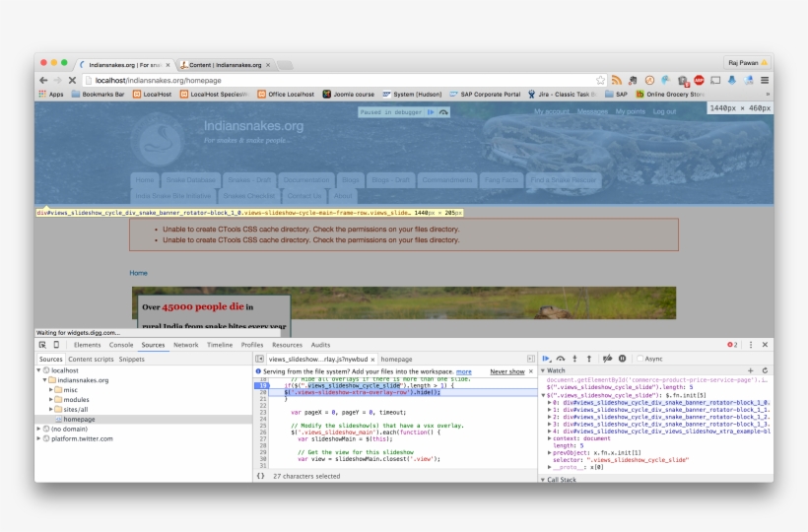Open Chrome hamburger menu

point(765,81)
